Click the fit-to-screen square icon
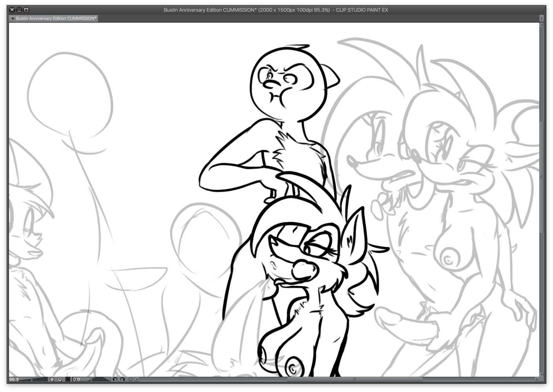This screenshot has height=392, width=553. point(67,379)
